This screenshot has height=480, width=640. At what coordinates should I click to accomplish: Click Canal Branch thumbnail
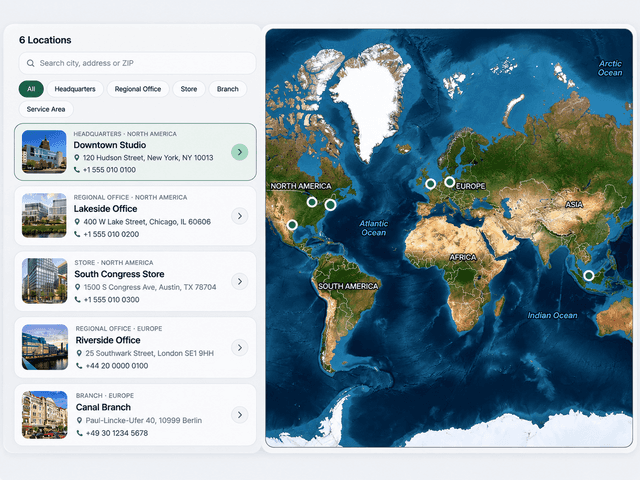[x=45, y=415]
